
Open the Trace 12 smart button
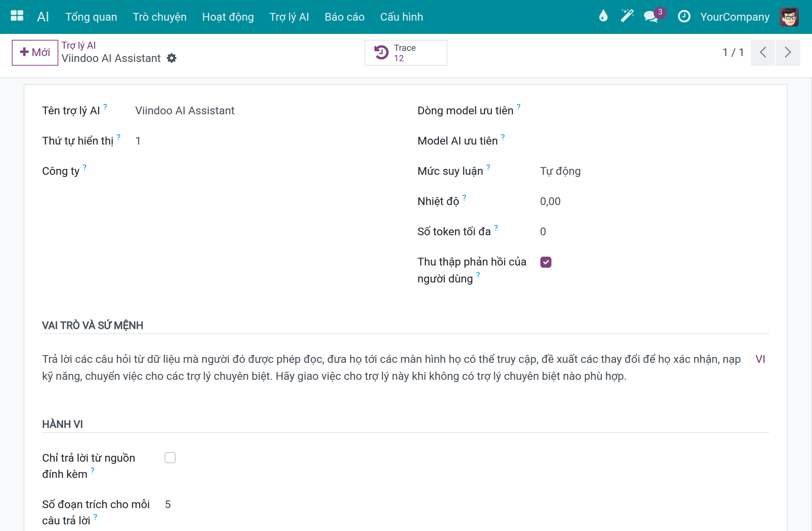pos(406,53)
